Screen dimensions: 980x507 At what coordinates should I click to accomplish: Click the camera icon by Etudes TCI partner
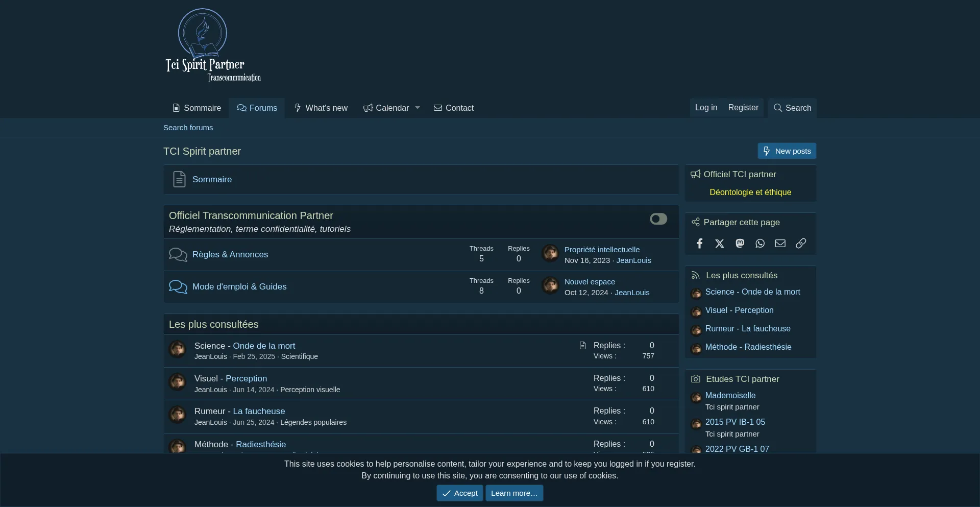click(695, 379)
